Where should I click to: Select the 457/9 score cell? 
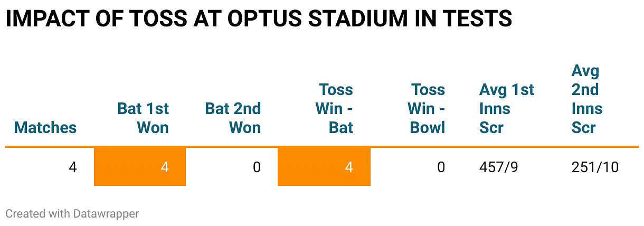point(498,167)
